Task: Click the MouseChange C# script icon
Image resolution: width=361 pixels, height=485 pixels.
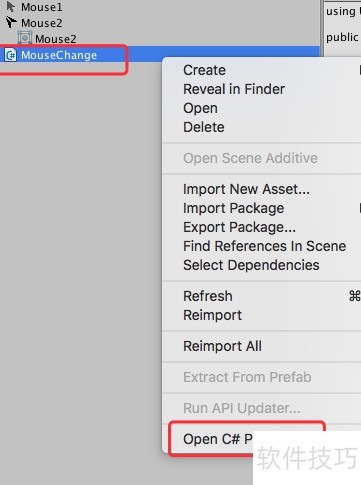Action: 10,55
